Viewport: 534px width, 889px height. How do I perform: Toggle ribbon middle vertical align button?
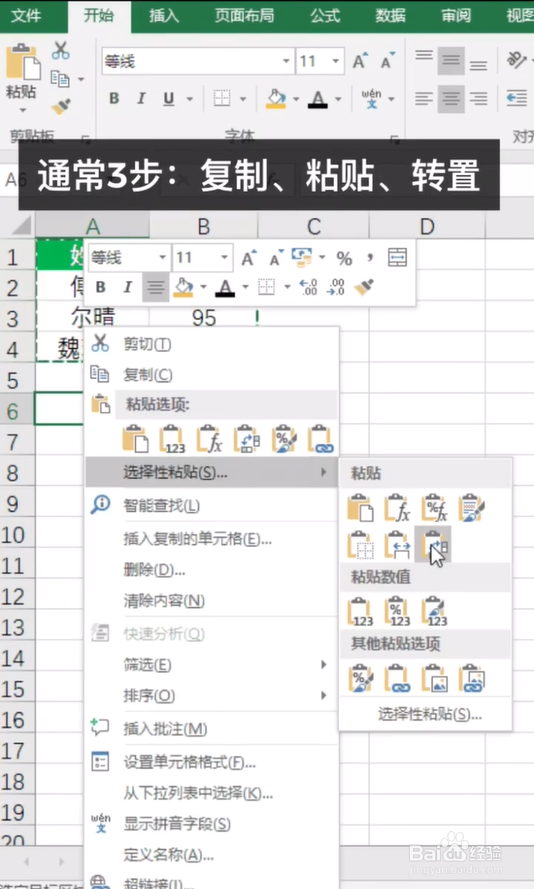pos(451,60)
